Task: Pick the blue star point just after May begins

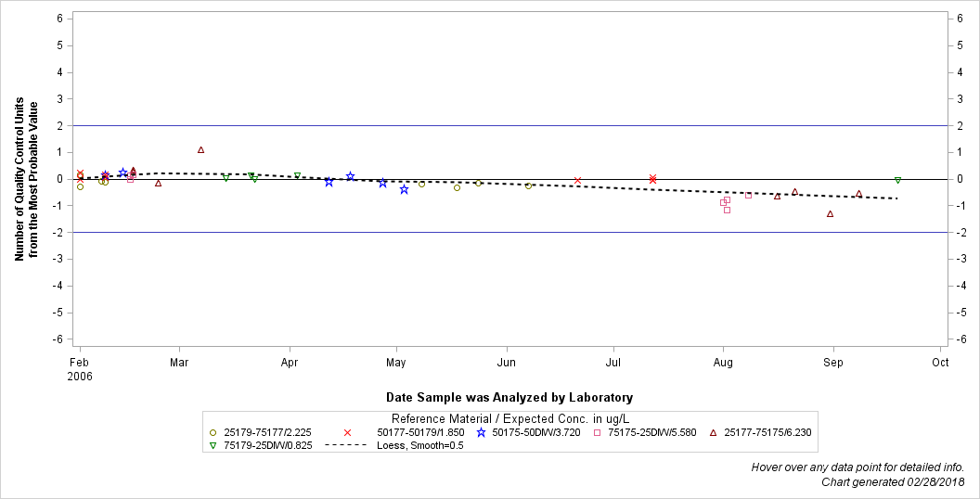Action: 404,189
